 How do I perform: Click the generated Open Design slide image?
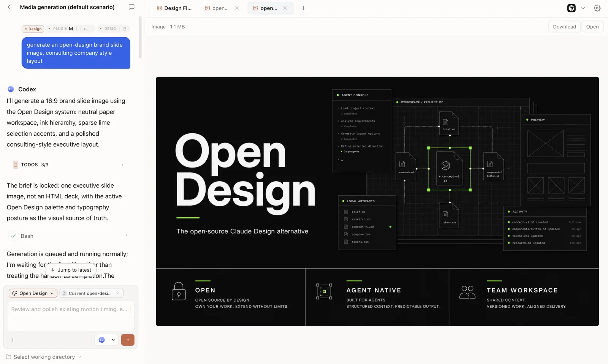(377, 201)
